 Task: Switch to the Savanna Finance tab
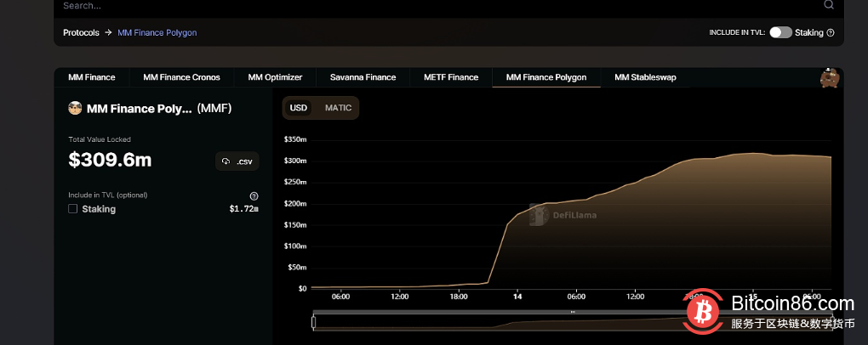pos(363,77)
